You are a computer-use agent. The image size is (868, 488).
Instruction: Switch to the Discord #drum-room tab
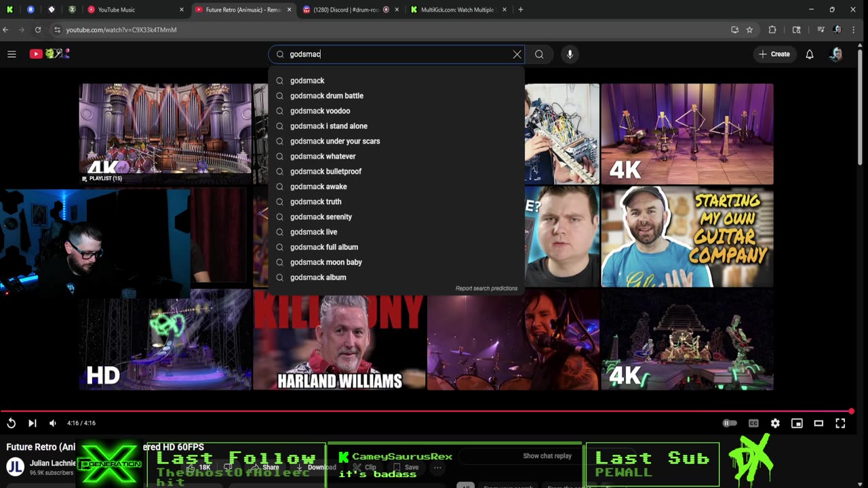click(351, 9)
